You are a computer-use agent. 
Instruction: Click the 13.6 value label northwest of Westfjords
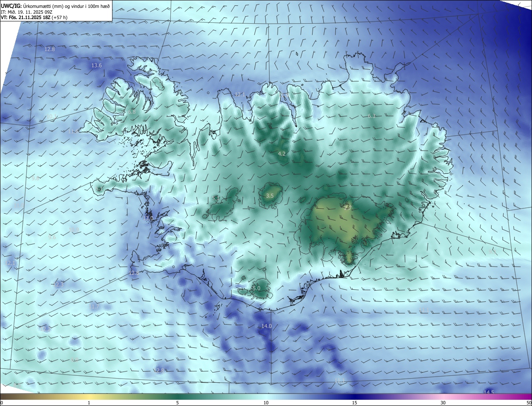click(x=96, y=66)
